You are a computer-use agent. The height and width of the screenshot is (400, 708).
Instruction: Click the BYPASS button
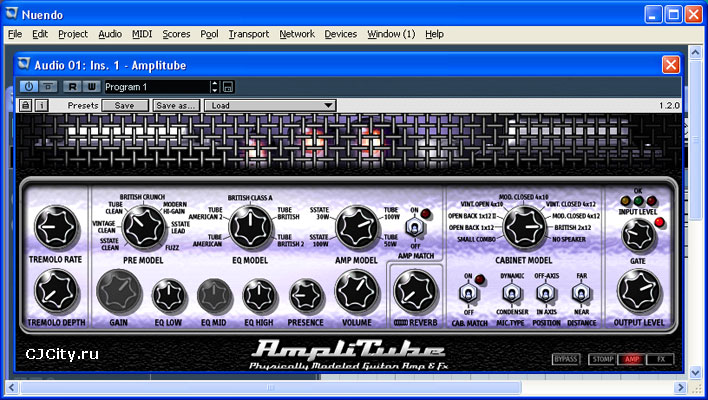pyautogui.click(x=566, y=359)
